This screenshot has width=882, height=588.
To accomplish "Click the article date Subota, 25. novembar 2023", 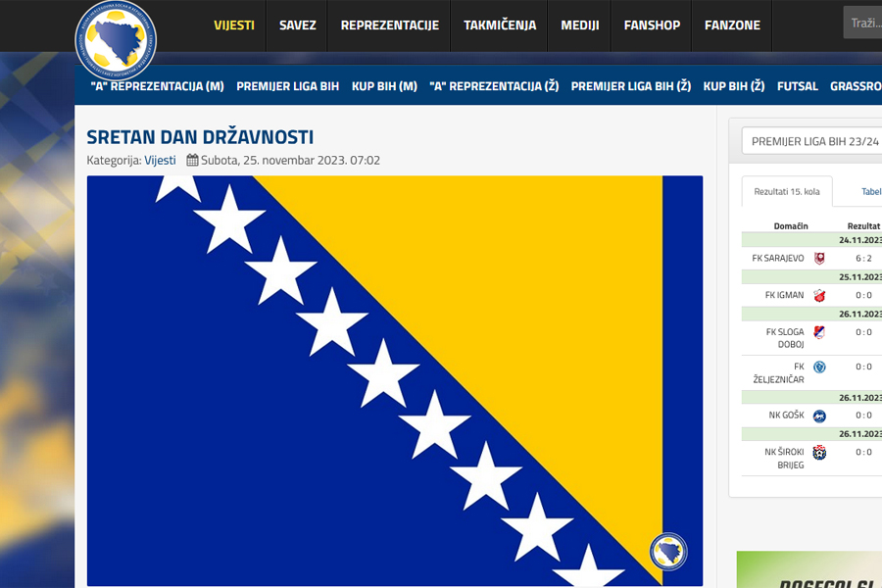I will (290, 161).
